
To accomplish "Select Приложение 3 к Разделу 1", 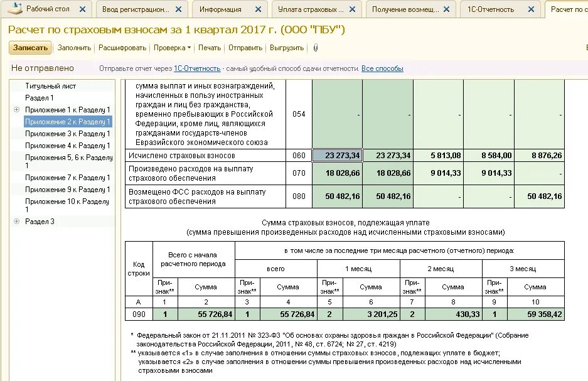I will [68, 134].
